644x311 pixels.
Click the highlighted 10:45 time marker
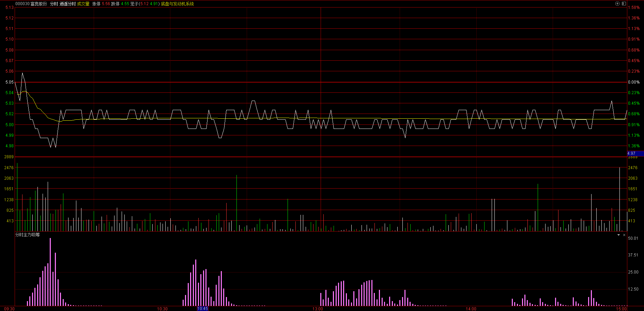coord(202,309)
